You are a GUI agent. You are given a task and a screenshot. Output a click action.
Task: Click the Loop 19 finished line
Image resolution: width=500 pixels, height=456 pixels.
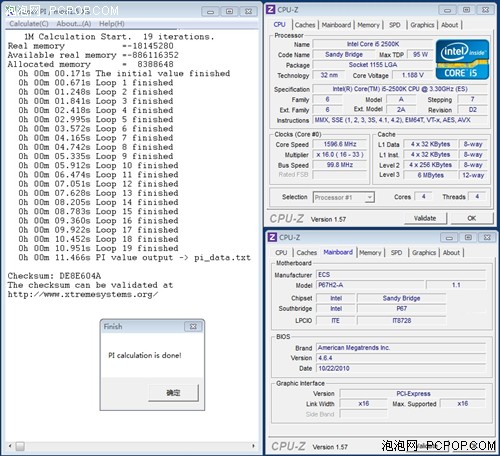tap(98, 248)
